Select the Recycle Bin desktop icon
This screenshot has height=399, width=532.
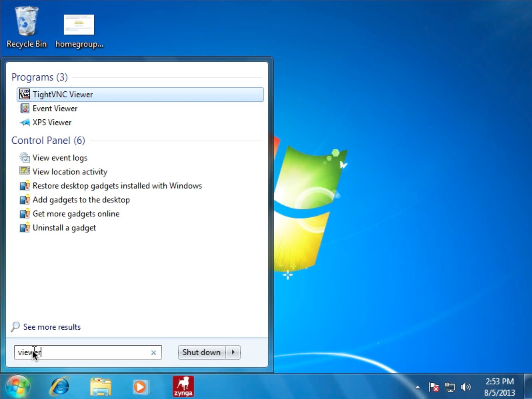tap(27, 27)
